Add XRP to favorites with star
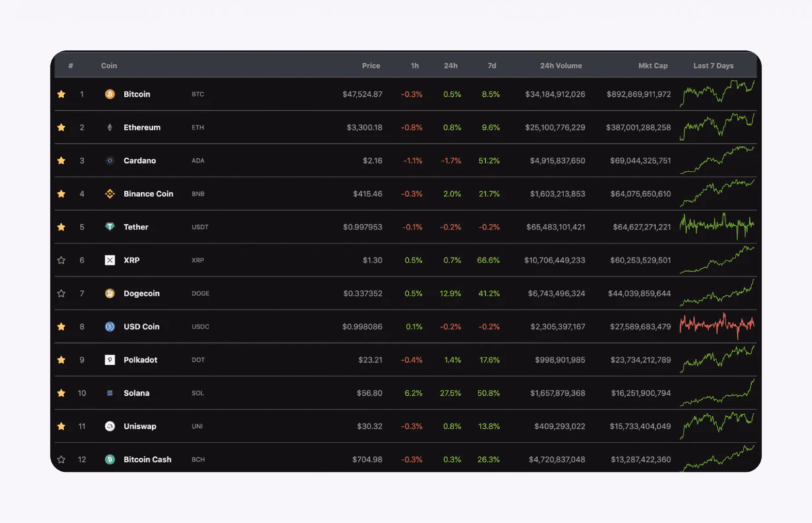This screenshot has height=523, width=812. (x=61, y=260)
